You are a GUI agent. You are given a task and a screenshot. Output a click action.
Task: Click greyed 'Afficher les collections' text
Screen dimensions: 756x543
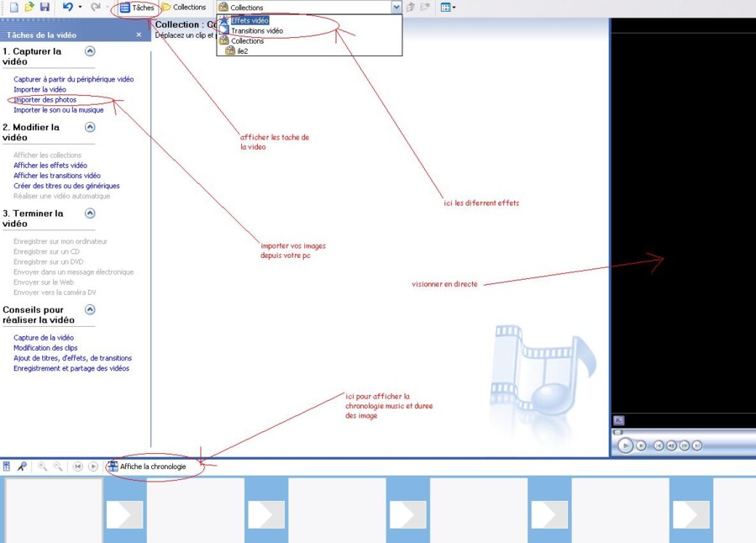click(x=48, y=155)
